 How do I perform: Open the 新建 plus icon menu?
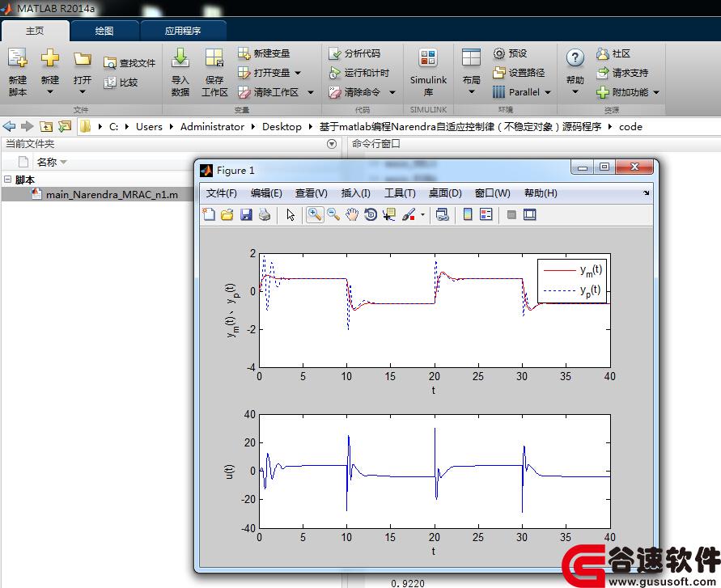tap(49, 72)
